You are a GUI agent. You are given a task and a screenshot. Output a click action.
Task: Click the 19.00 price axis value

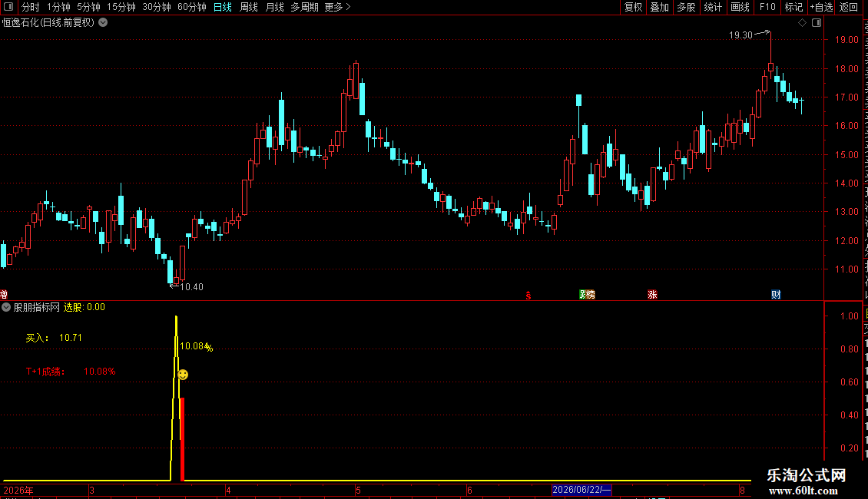846,40
